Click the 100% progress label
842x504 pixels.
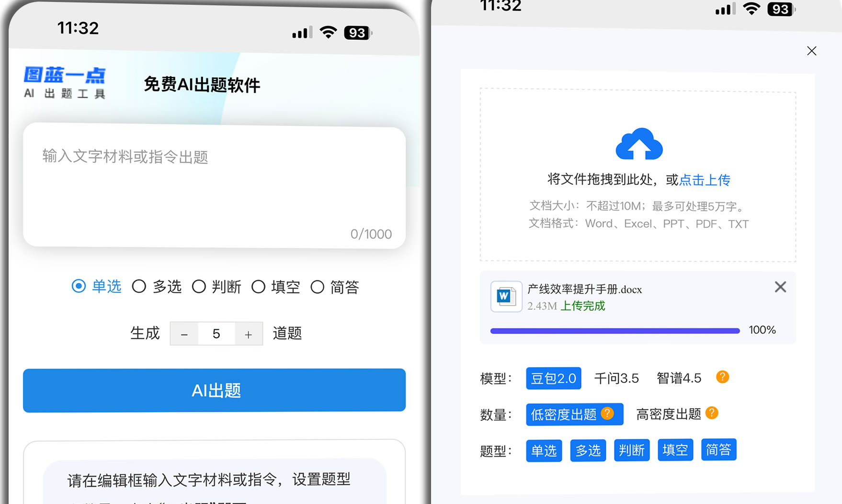(x=762, y=330)
